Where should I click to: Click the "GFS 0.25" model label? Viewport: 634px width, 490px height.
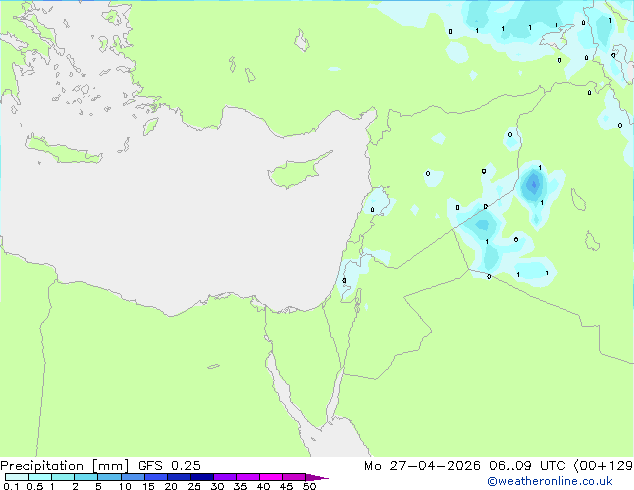(169, 466)
